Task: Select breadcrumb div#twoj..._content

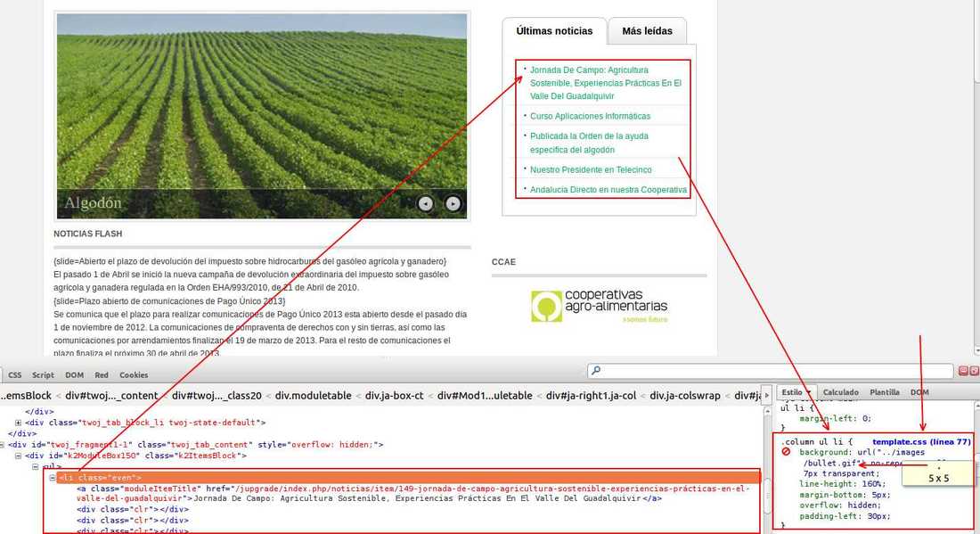Action: 111,395
